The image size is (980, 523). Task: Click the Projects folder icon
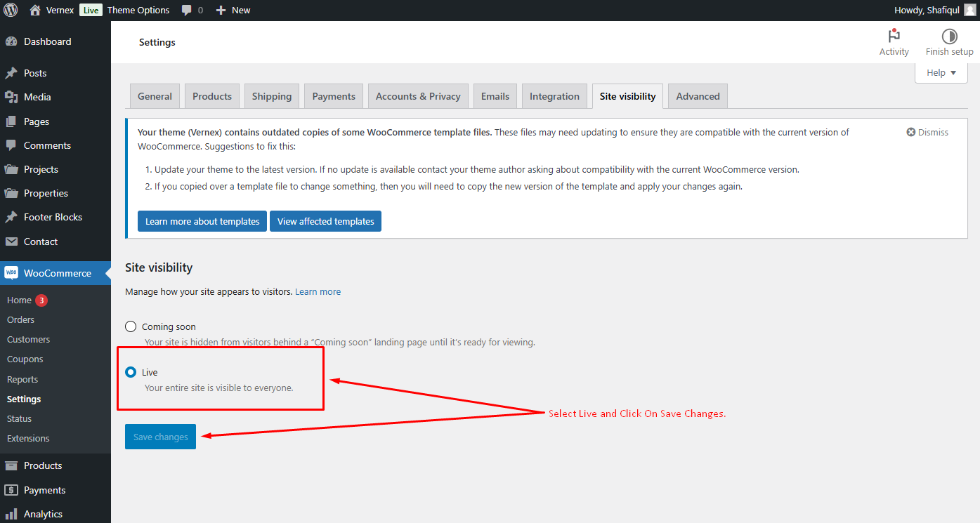11,169
